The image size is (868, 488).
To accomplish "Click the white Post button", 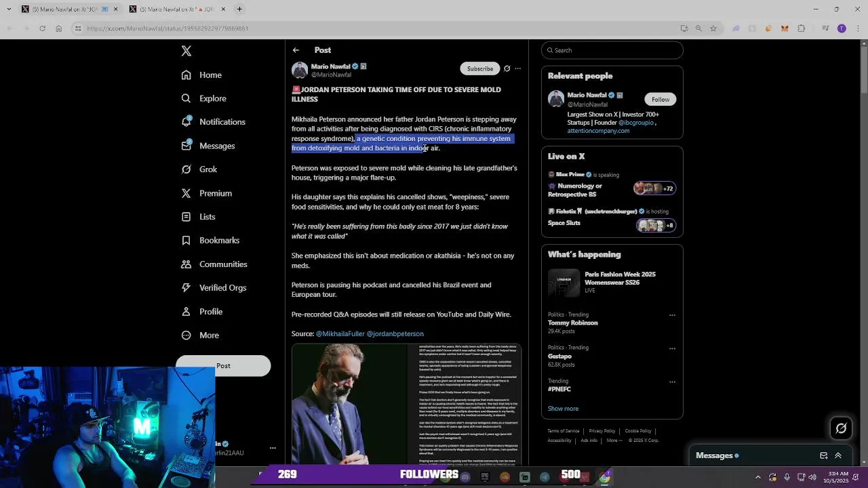I will click(223, 366).
